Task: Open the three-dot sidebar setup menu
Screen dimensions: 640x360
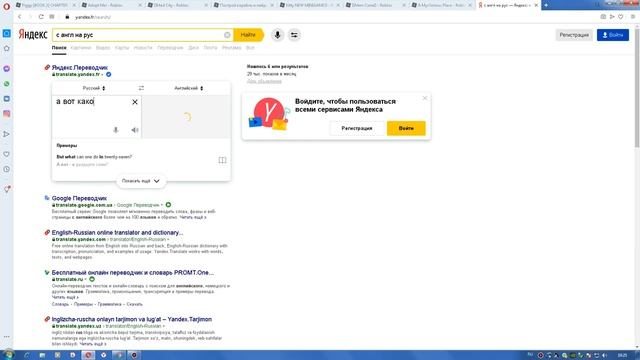Action: click(7, 337)
